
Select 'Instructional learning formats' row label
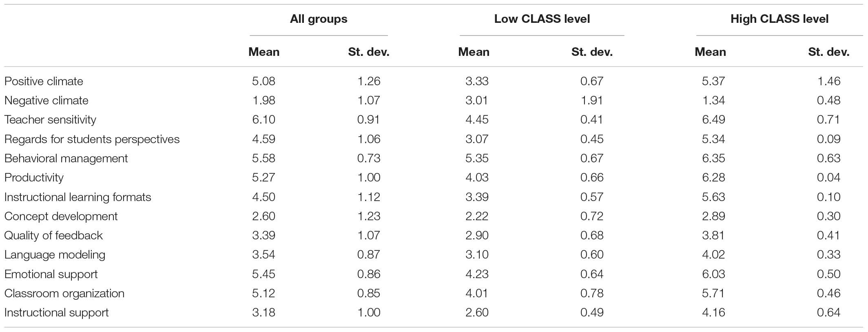(77, 197)
